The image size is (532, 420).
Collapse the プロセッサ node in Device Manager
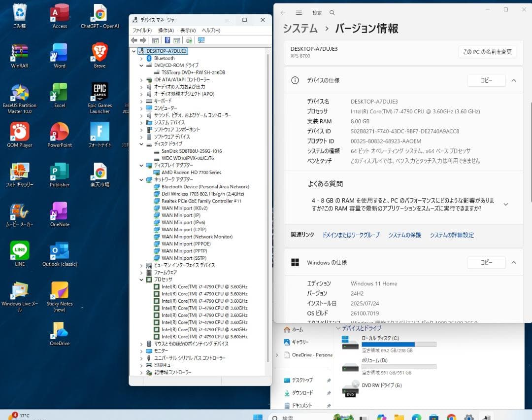pos(142,280)
